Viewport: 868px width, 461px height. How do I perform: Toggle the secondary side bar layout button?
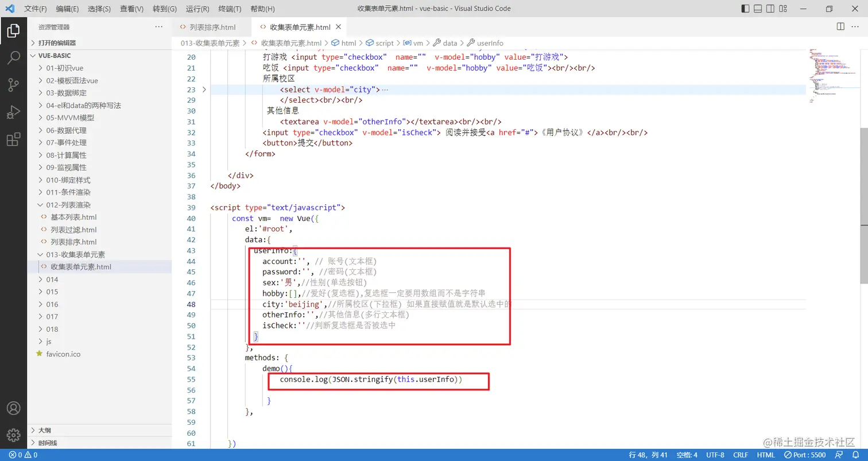[x=772, y=9]
